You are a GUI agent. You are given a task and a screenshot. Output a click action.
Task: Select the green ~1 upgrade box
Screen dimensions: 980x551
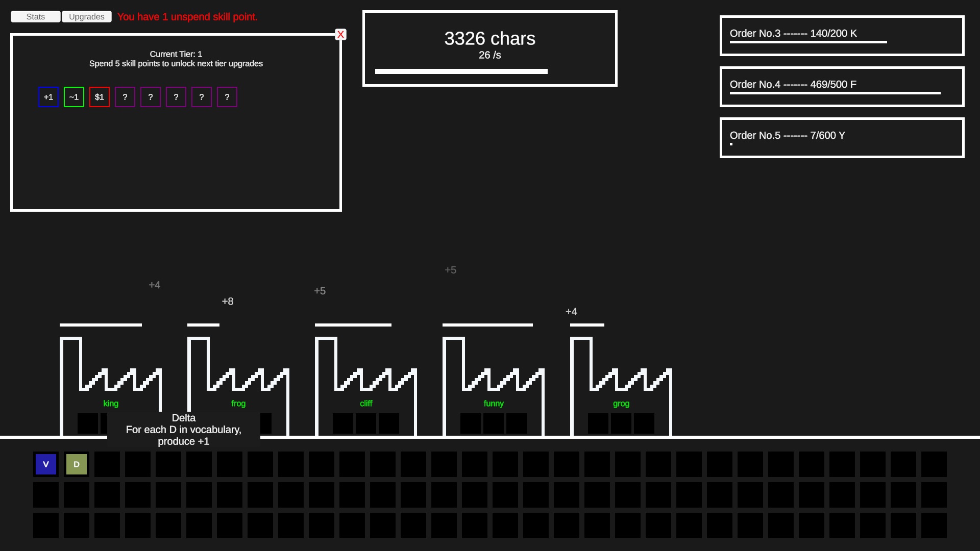click(74, 97)
